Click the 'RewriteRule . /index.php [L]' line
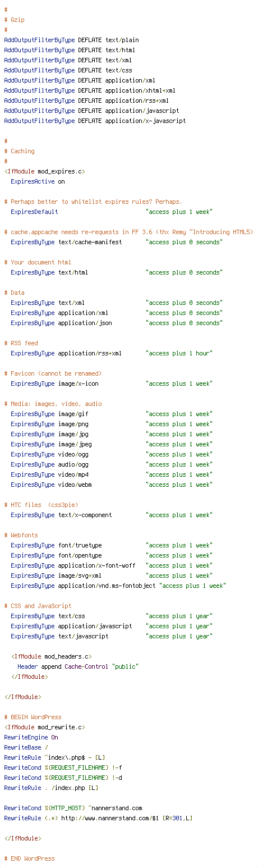The width and height of the screenshot is (258, 868). 51,788
